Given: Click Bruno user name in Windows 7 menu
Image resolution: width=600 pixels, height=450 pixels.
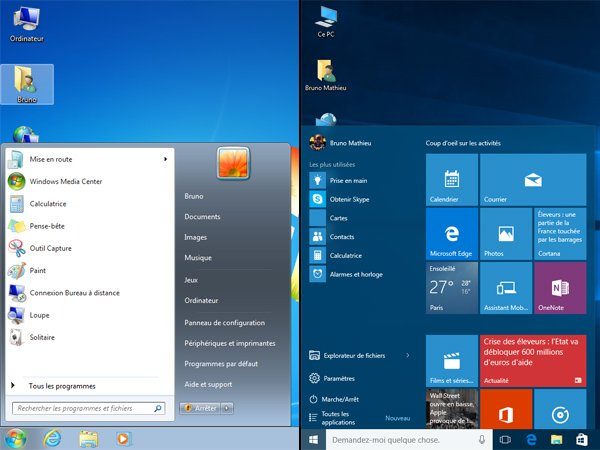Looking at the screenshot, I should click(x=194, y=196).
